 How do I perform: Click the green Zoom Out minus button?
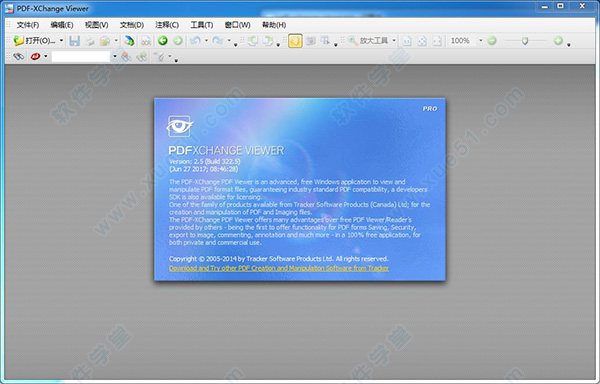click(492, 41)
